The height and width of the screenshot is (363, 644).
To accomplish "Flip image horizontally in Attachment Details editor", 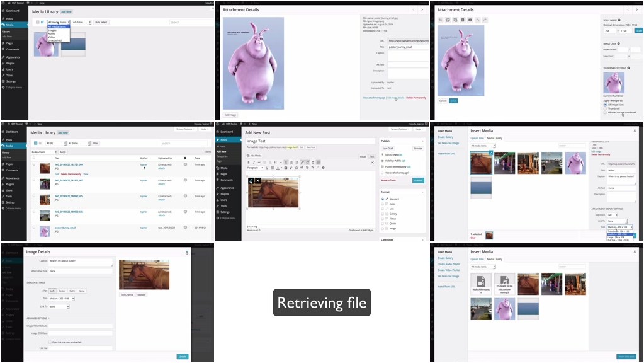I will point(470,20).
